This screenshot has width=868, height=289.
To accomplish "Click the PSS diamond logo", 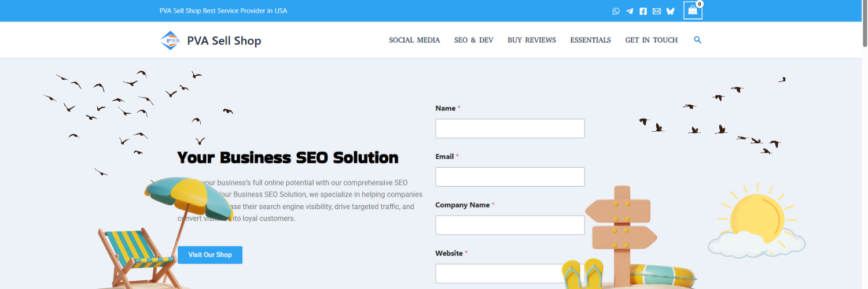I will pyautogui.click(x=170, y=40).
